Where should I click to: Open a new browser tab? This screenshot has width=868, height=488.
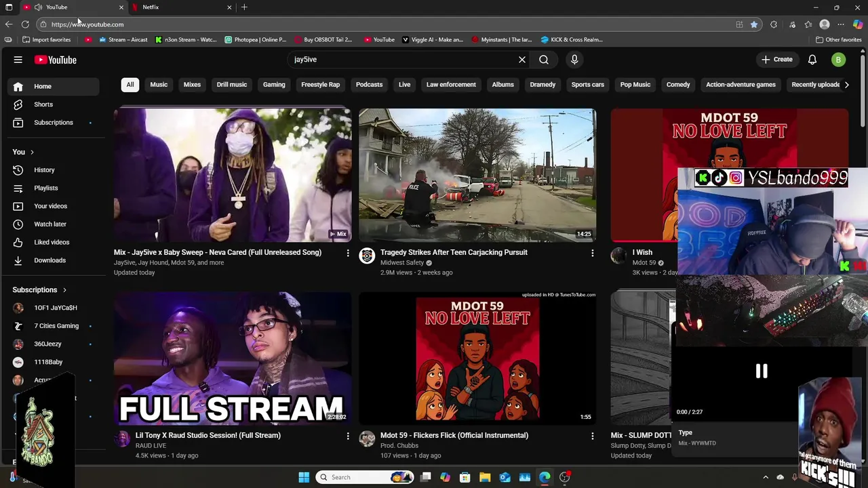pyautogui.click(x=244, y=7)
